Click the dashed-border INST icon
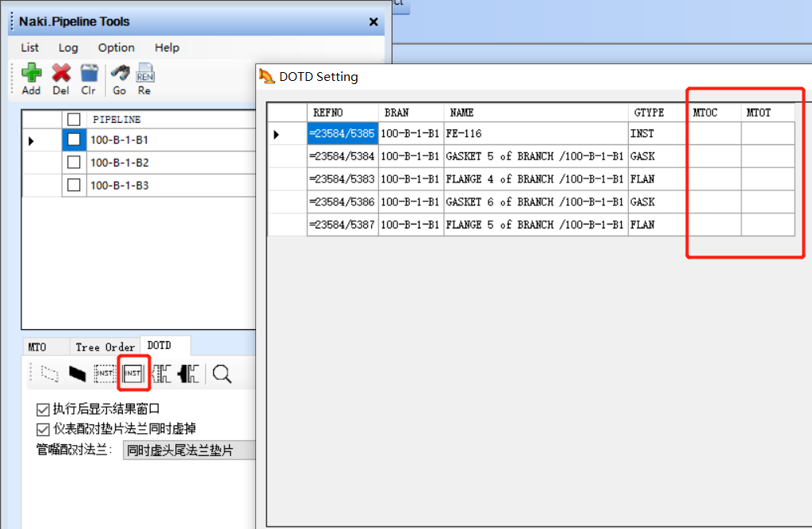 tap(105, 374)
